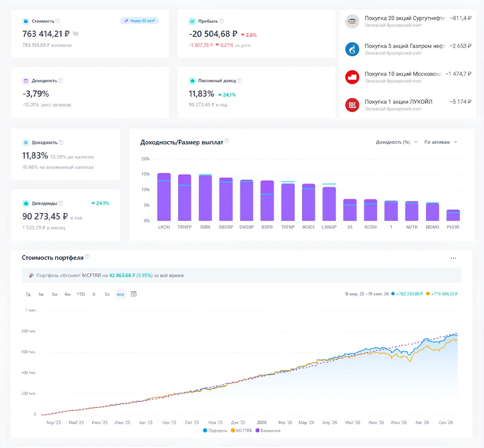Click the Сургутнефтегаз logo in transactions
The width and height of the screenshot is (484, 448).
352,21
